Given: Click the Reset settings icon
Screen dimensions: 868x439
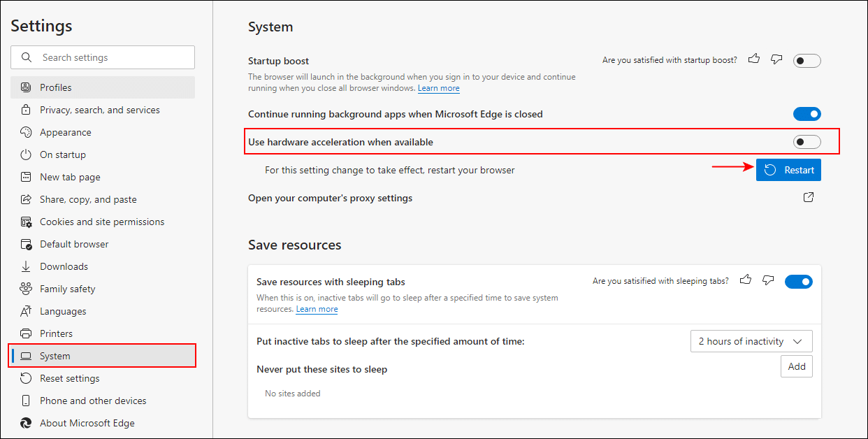Looking at the screenshot, I should [26, 378].
